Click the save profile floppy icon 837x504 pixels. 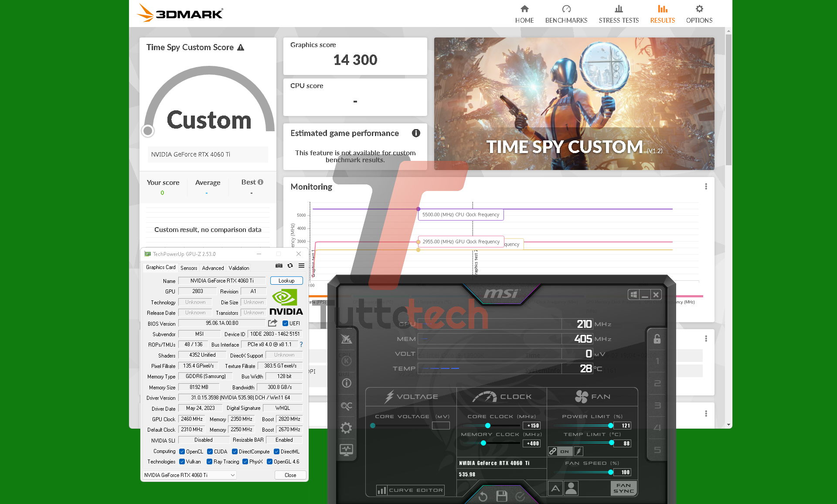(x=502, y=496)
